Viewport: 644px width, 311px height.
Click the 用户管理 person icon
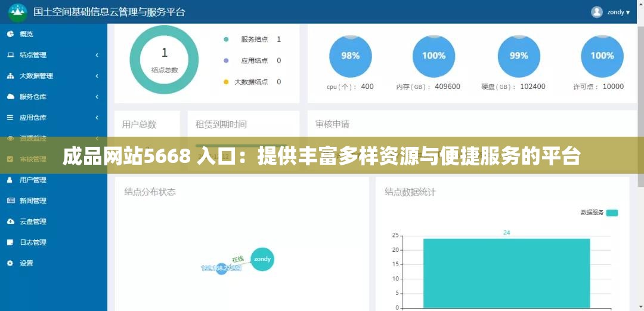(x=11, y=180)
